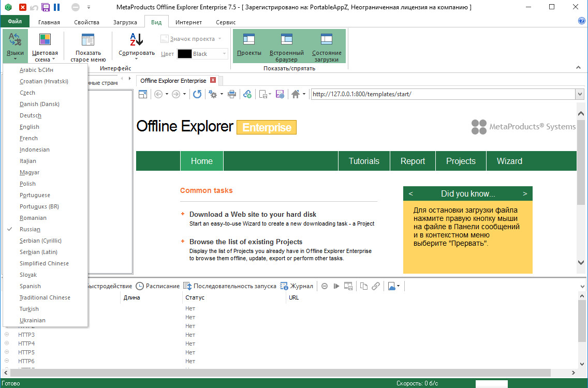Image resolution: width=588 pixels, height=388 pixels.
Task: Open the Журнал log panel
Action: (x=297, y=286)
